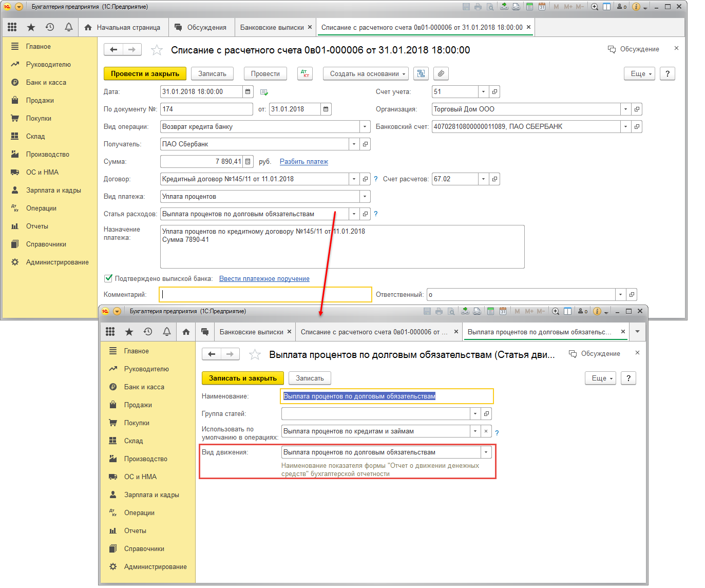Open History icon in bottom window toolbar
Viewport: 705px width, 588px height.
pyautogui.click(x=148, y=332)
